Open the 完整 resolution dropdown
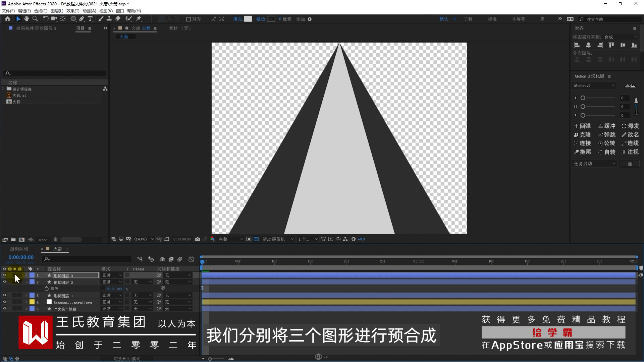 [231, 239]
